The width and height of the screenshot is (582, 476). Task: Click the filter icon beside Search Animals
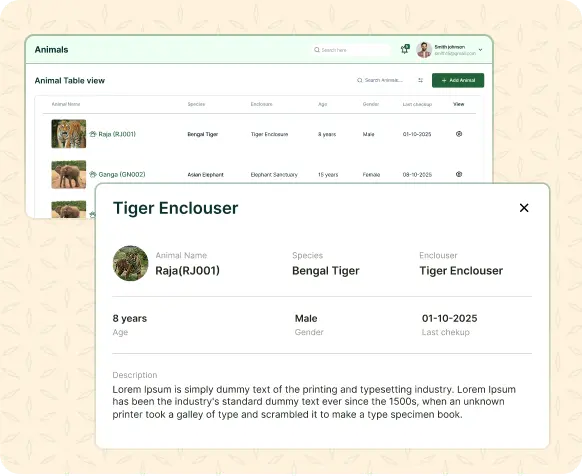[x=421, y=80]
